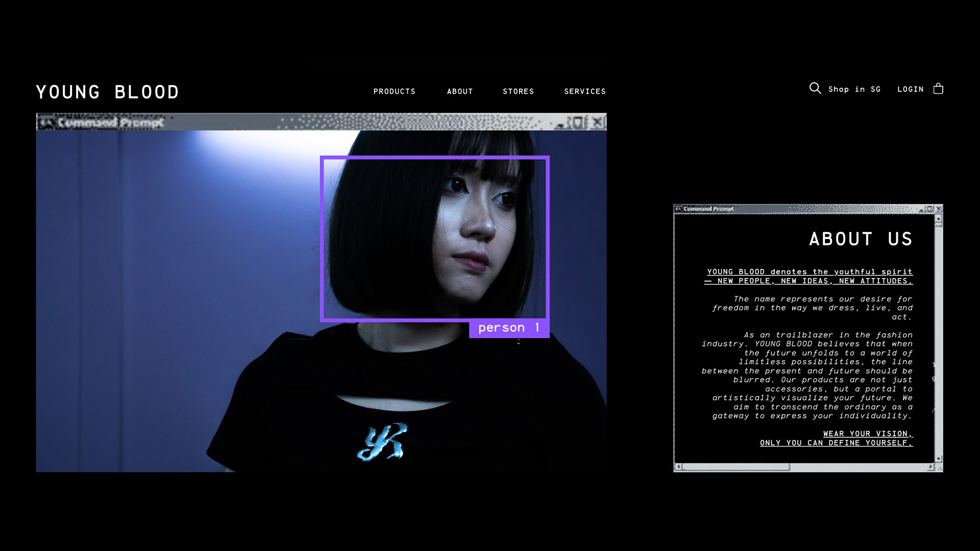Open the PRODUCTS menu item
This screenshot has width=980, height=551.
(395, 91)
